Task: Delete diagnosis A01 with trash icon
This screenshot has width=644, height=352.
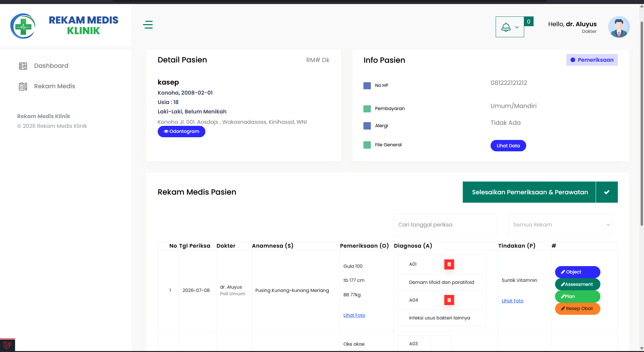Action: click(x=449, y=264)
